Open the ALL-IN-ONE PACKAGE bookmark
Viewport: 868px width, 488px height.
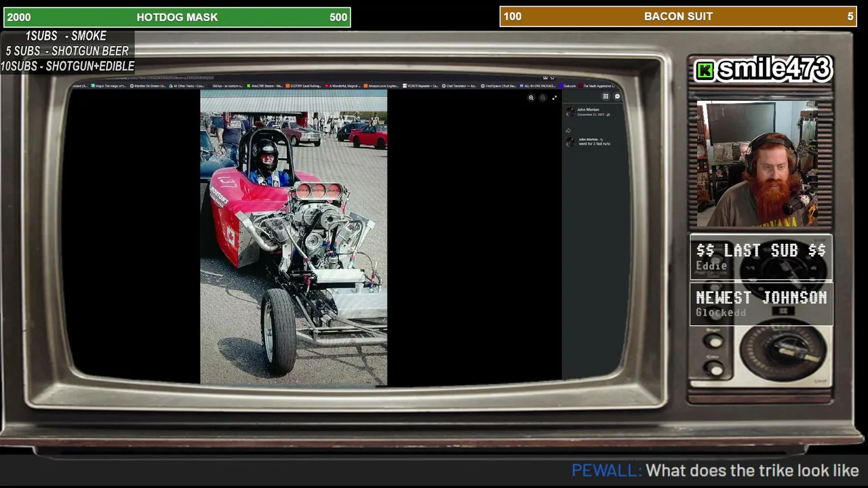tap(538, 86)
